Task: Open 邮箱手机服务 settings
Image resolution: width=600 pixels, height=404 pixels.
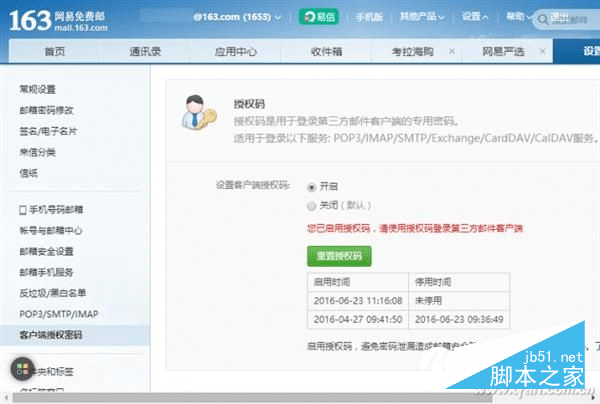Action: [46, 272]
